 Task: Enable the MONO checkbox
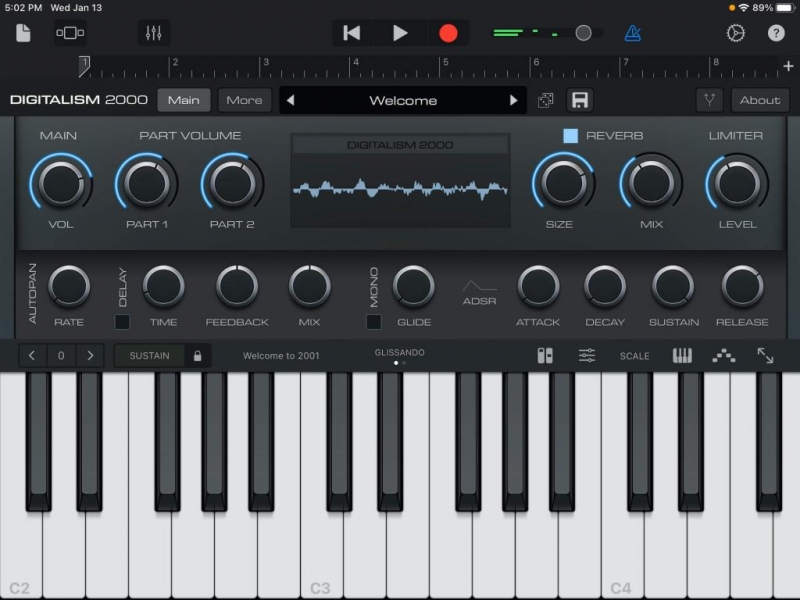[373, 322]
